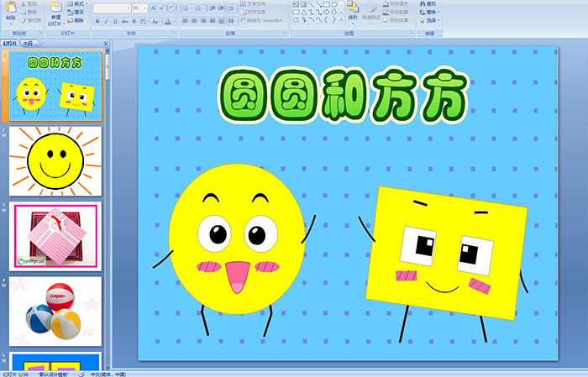Click Shape Outline (形状轮廓) button

point(397,12)
